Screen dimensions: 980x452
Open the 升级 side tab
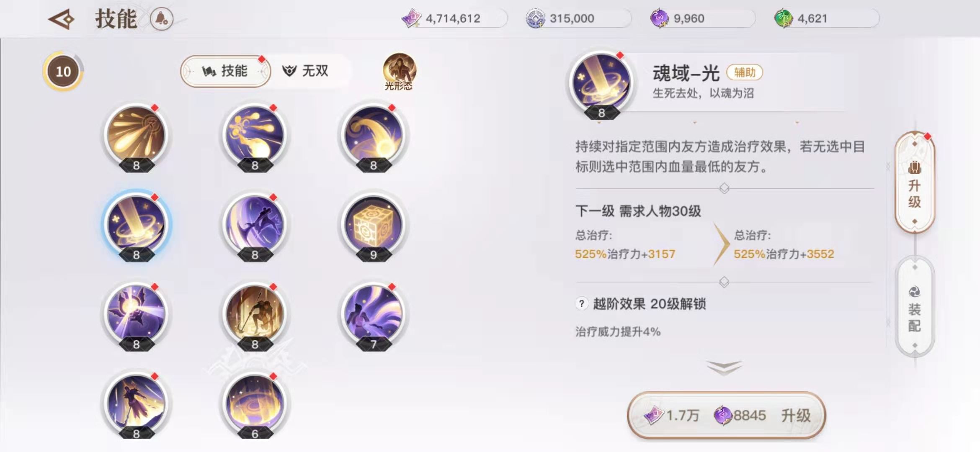pyautogui.click(x=915, y=182)
